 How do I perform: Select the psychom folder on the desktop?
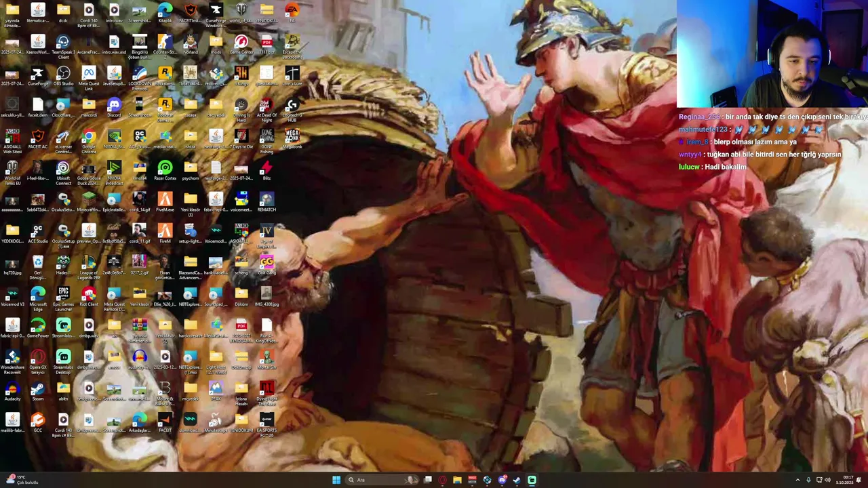(x=190, y=171)
